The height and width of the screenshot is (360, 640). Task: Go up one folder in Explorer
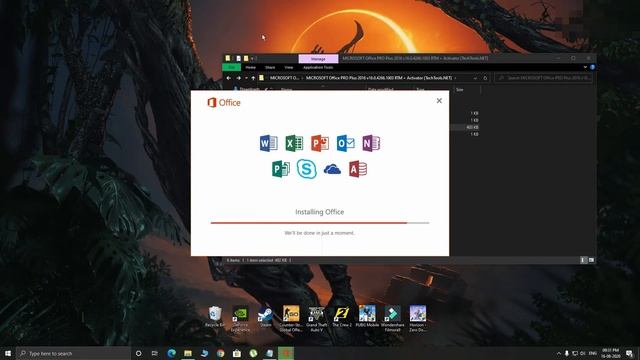click(253, 78)
